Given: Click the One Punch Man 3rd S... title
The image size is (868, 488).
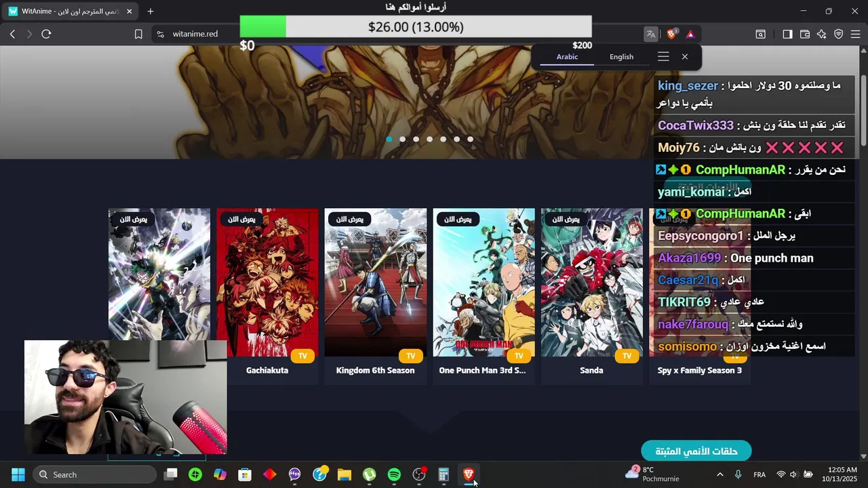Looking at the screenshot, I should [482, 370].
